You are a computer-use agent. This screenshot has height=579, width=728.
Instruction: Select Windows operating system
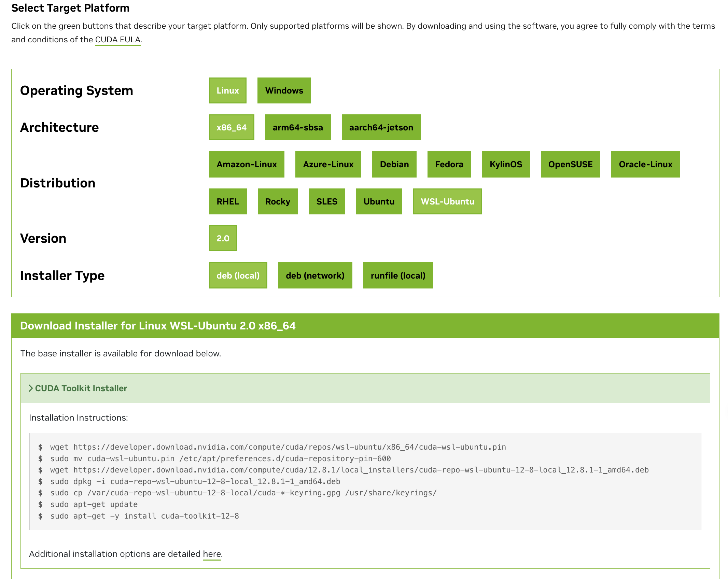pos(284,90)
